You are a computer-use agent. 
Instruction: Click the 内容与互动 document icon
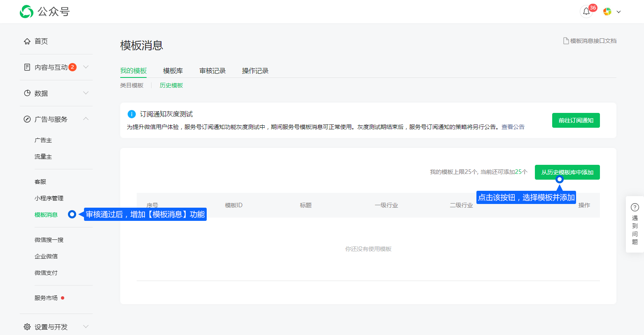pyautogui.click(x=27, y=67)
